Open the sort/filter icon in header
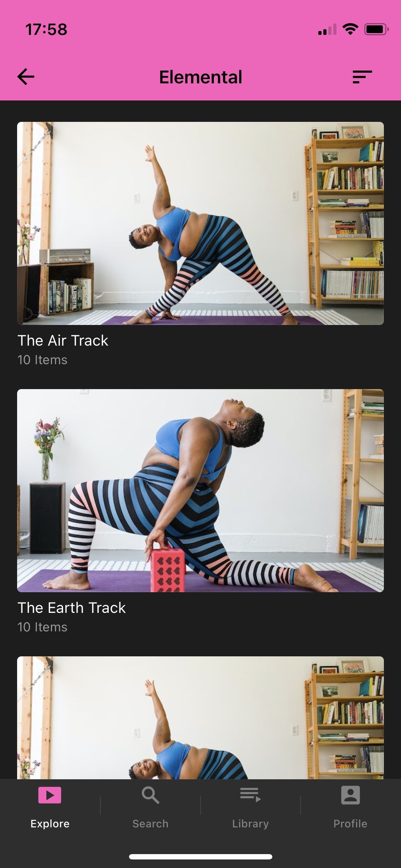 point(362,77)
